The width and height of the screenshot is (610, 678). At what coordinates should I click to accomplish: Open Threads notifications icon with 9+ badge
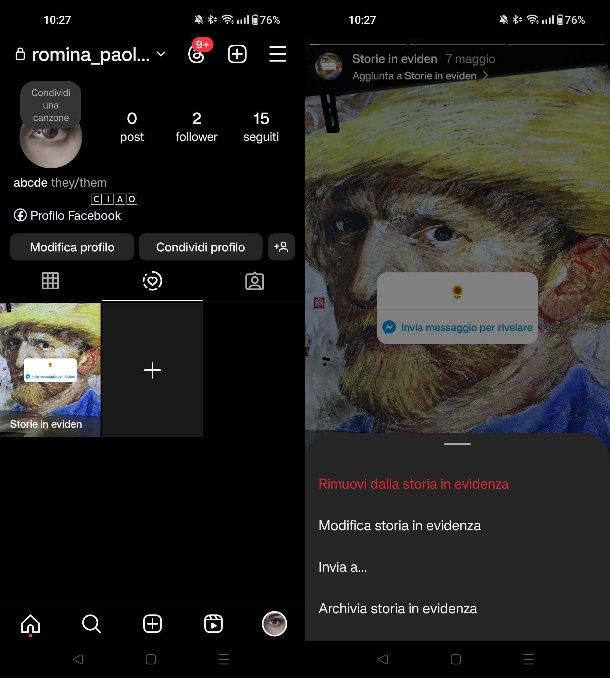(199, 53)
